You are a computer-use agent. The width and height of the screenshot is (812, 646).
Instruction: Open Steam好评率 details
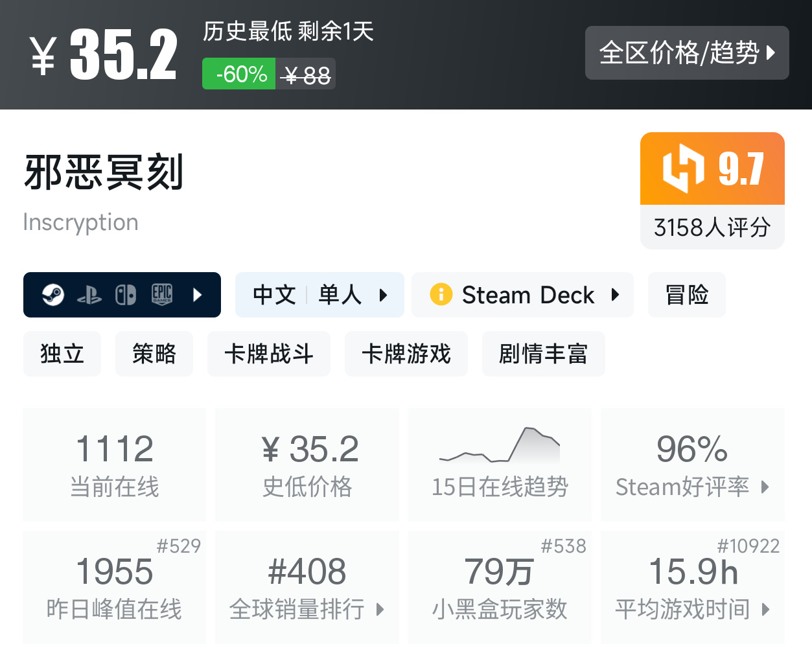(692, 464)
